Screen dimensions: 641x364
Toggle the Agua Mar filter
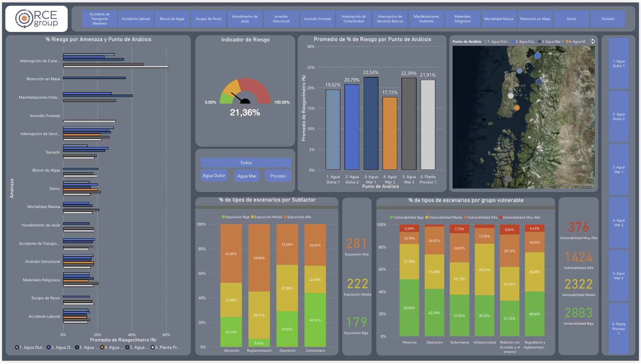pyautogui.click(x=247, y=176)
